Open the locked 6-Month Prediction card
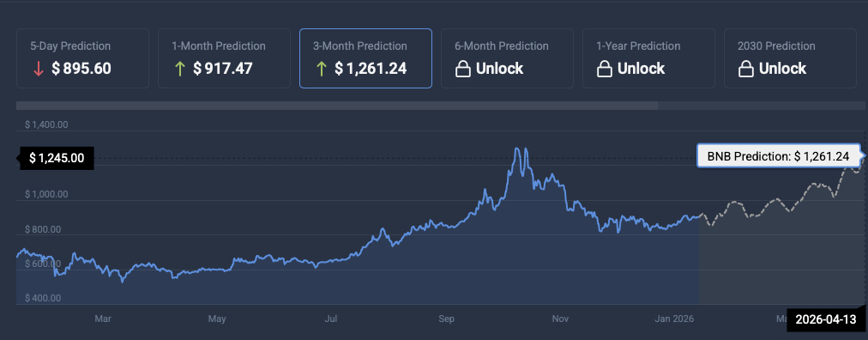868x340 pixels. 507,58
